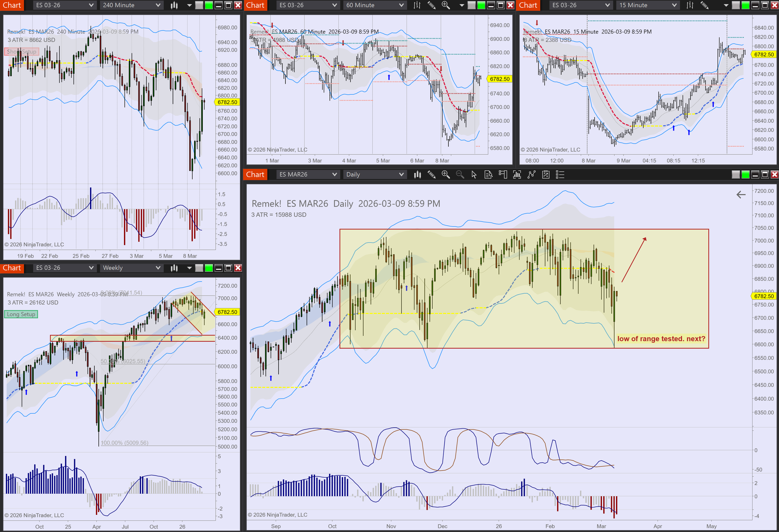
Task: Open the Weekly interval dropdown
Action: (131, 268)
